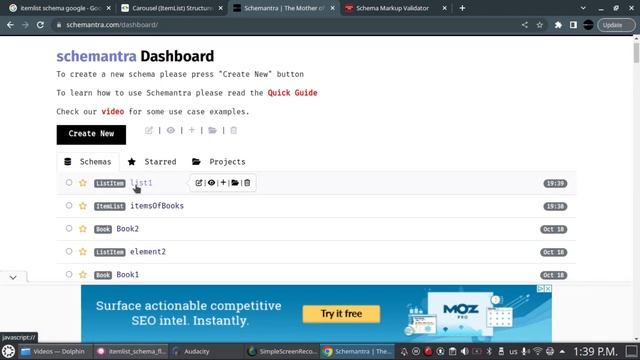Click the Book badge on Book2 row
This screenshot has width=640, height=360.
click(103, 229)
